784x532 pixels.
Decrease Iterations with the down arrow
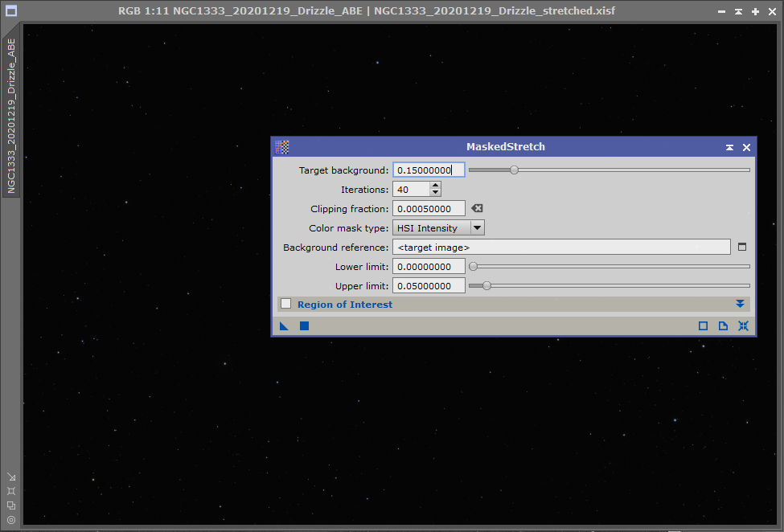click(x=436, y=193)
